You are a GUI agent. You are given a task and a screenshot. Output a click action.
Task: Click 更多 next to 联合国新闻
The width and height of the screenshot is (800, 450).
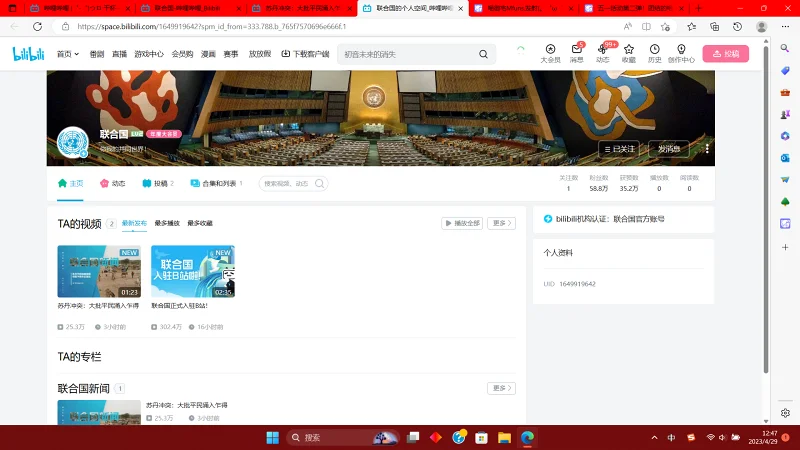pos(502,388)
